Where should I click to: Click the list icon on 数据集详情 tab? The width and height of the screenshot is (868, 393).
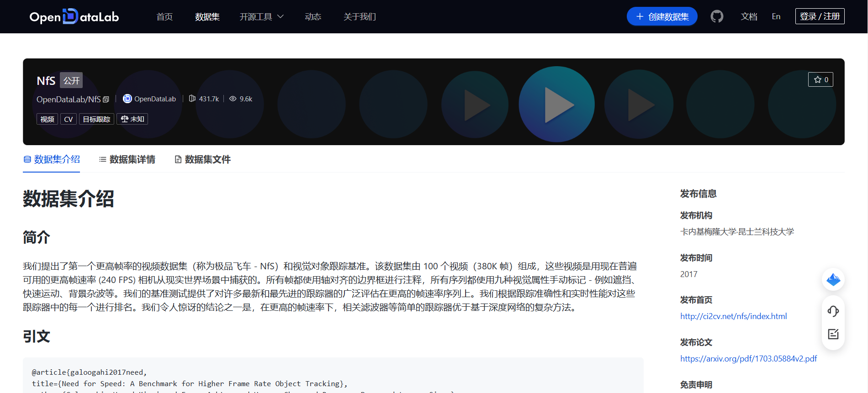click(103, 159)
